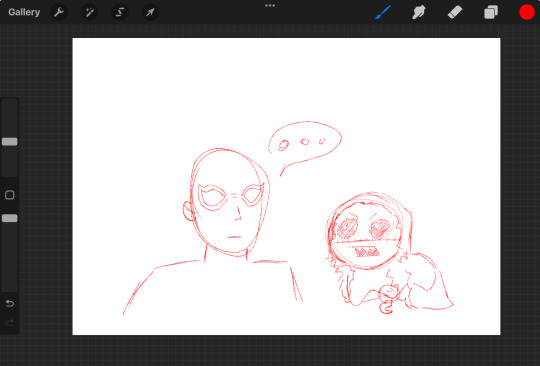Open the Layers panel
The image size is (540, 366).
pos(491,12)
